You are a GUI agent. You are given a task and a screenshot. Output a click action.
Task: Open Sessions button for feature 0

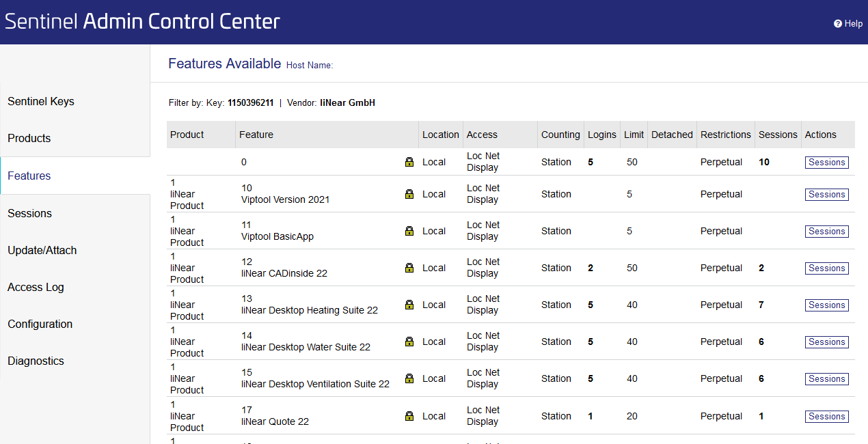[x=827, y=163]
